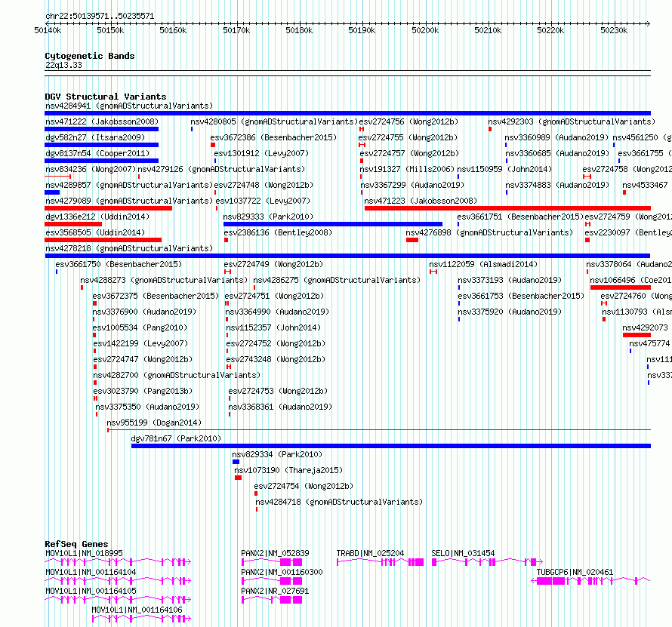Click nsv1122059 (Alsmadi2014) variant label
The image size is (672, 627).
(483, 264)
